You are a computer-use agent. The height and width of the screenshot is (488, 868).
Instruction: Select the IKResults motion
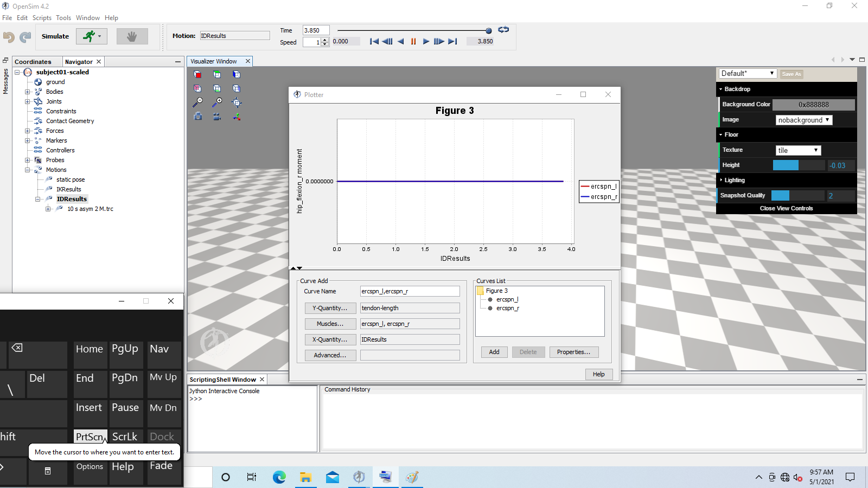tap(69, 189)
